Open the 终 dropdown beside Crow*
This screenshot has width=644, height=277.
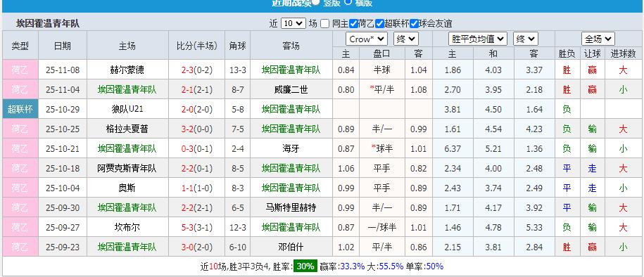pyautogui.click(x=406, y=39)
